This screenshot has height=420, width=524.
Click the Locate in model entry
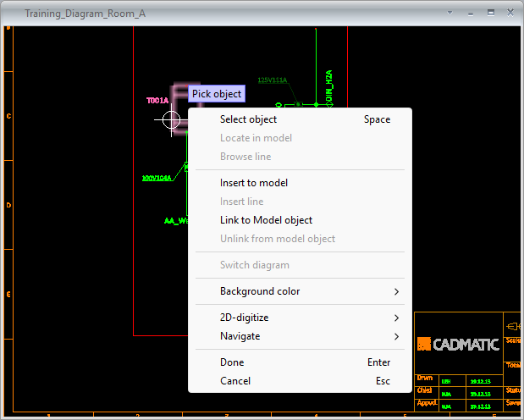[256, 138]
